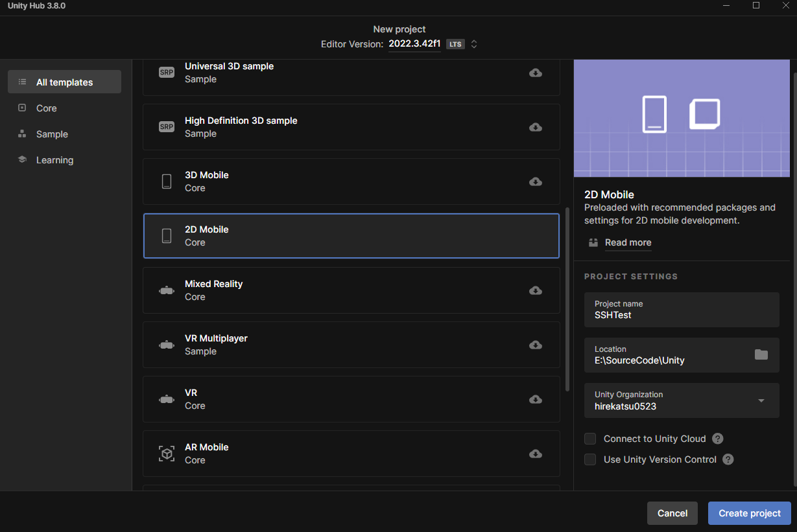Expand the Unity Organization dropdown
Viewport: 797px width, 532px height.
pos(761,400)
